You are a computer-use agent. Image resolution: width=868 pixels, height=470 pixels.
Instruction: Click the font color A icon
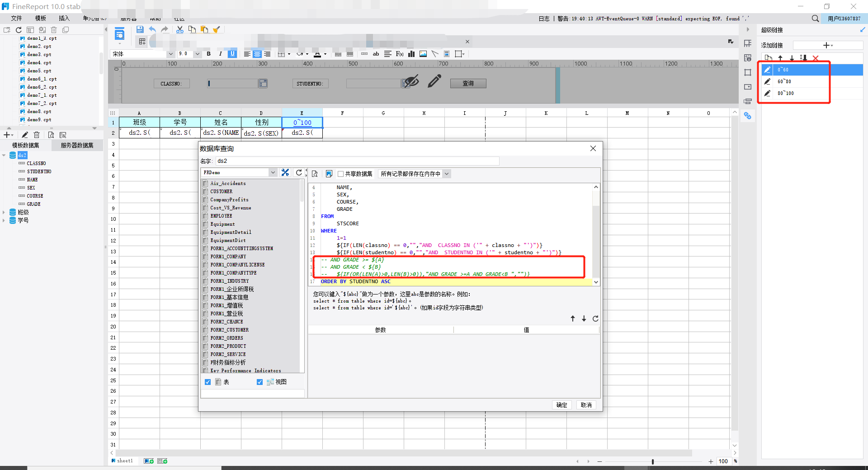[317, 54]
